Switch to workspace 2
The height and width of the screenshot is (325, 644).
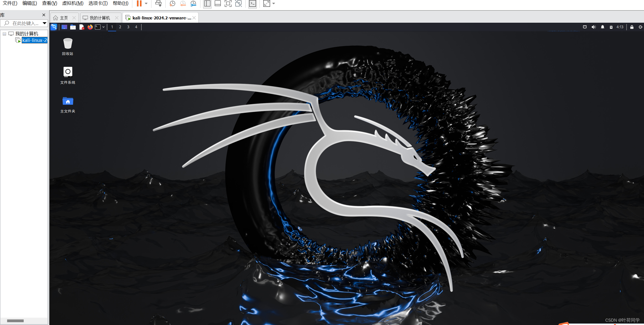click(x=120, y=27)
